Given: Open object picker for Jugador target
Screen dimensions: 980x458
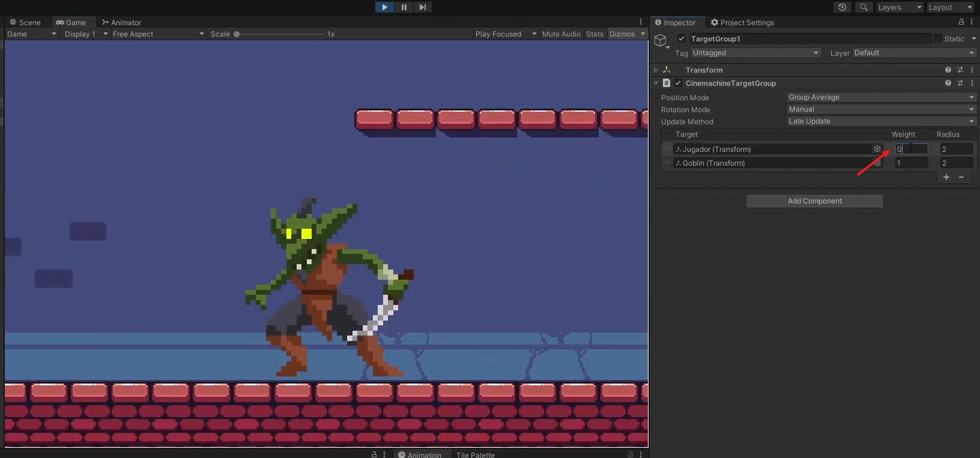Looking at the screenshot, I should (877, 149).
